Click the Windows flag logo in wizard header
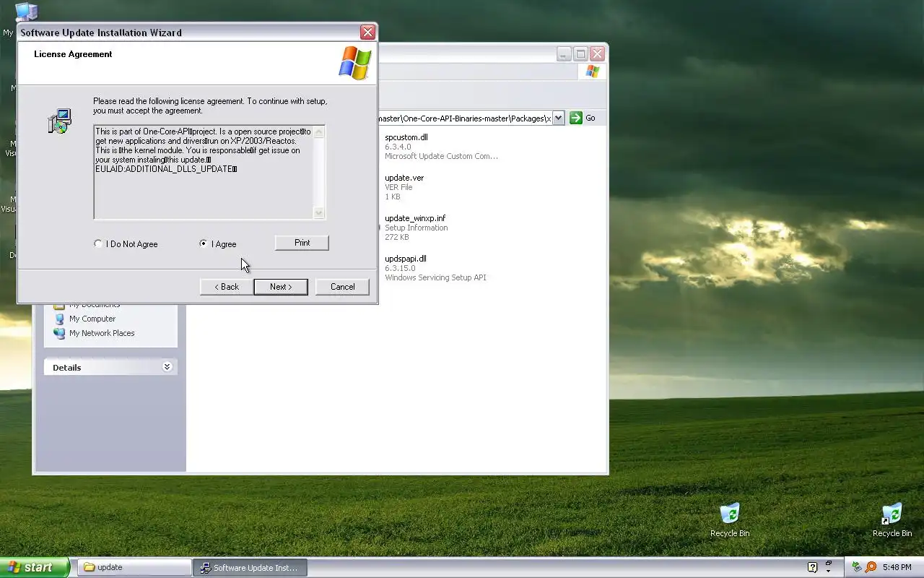This screenshot has width=924, height=578. coord(355,63)
